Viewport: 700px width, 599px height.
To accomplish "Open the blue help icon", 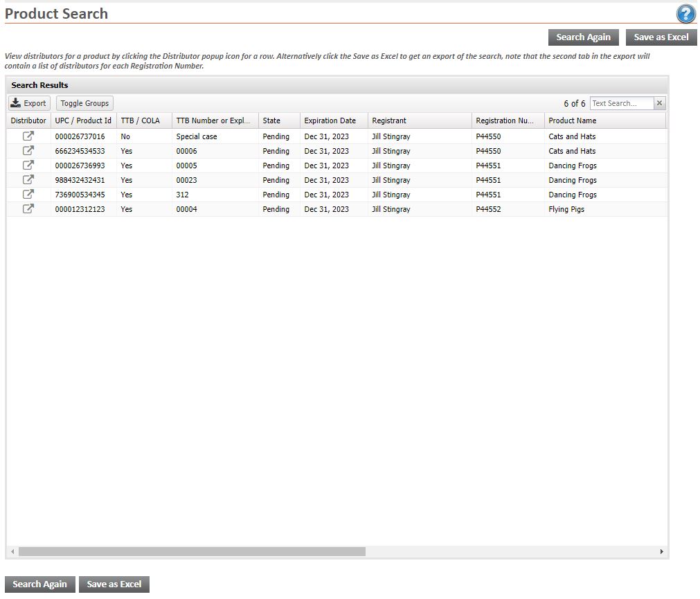I will click(x=685, y=14).
